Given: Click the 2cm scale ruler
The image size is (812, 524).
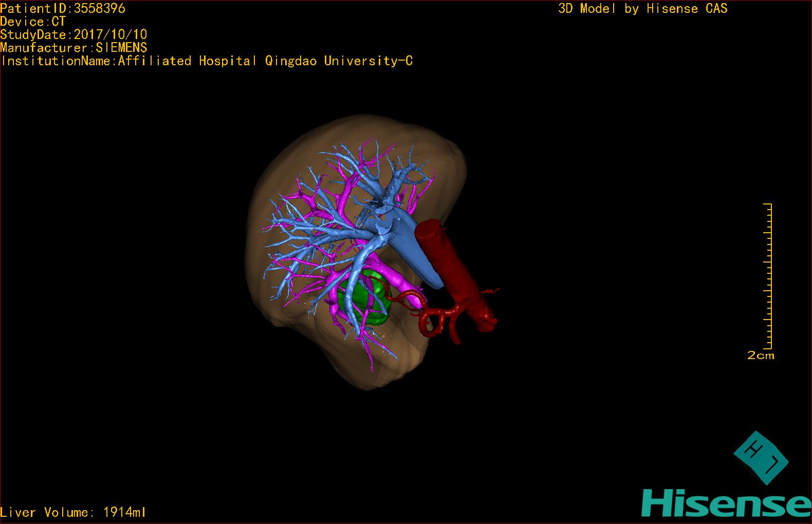Looking at the screenshot, I should (768, 276).
